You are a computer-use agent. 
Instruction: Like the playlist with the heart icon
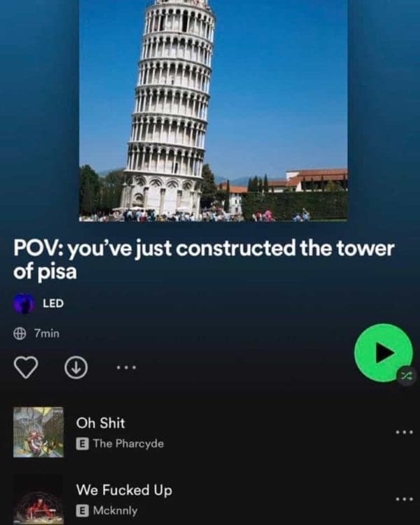tap(26, 367)
